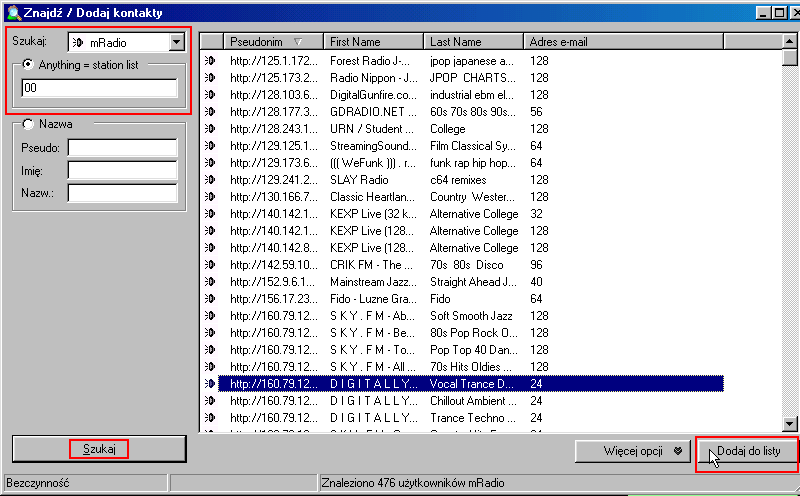Click icon beside Fido - Luzne Gra row

pyautogui.click(x=211, y=299)
